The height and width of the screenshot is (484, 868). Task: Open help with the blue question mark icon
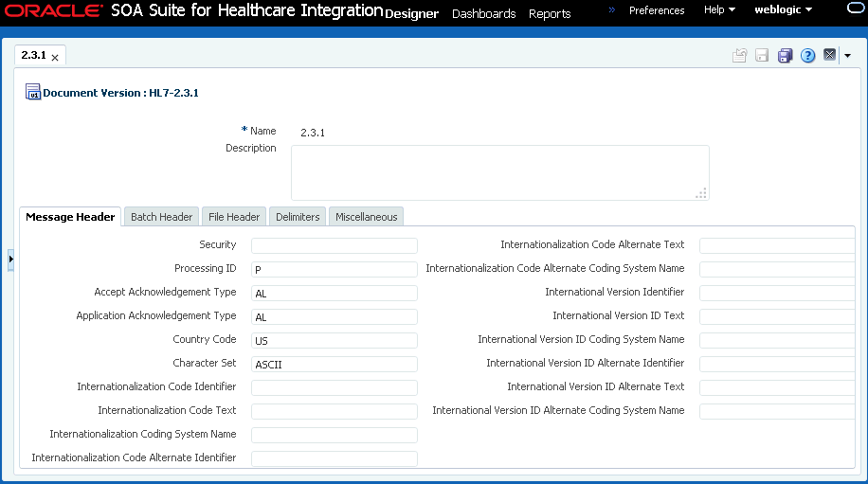pyautogui.click(x=807, y=55)
